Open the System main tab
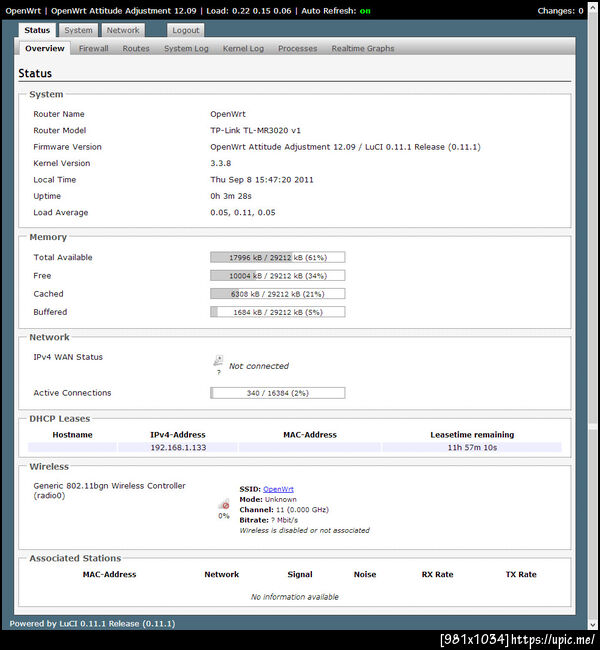Viewport: 600px width, 650px height. (x=78, y=30)
